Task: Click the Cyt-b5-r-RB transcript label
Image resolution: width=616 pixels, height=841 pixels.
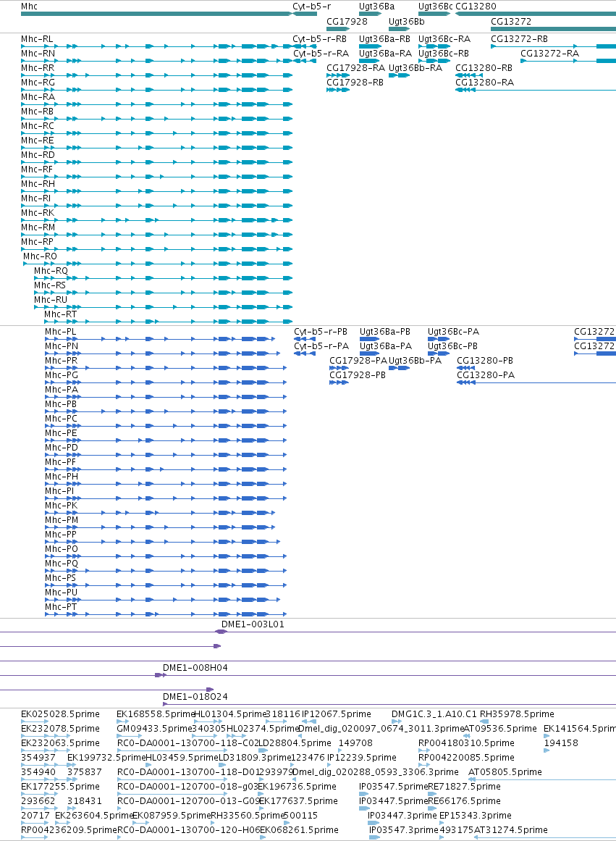Action: click(x=319, y=39)
